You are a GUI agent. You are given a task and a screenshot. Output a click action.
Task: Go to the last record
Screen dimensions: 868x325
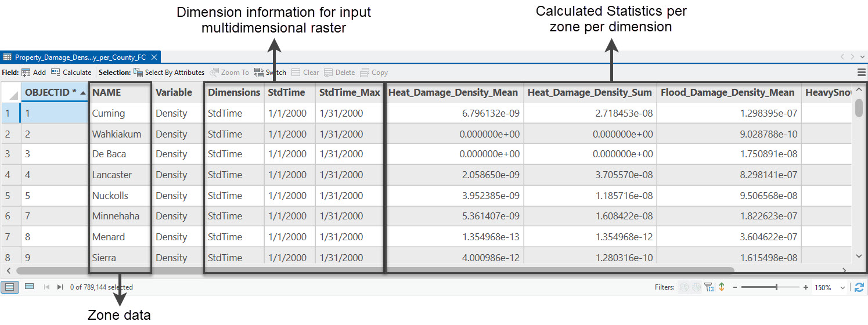pyautogui.click(x=60, y=287)
